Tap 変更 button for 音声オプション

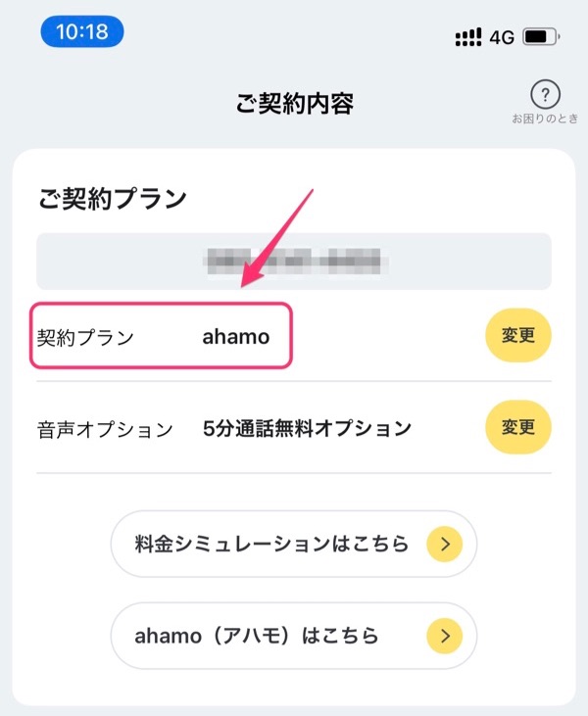[518, 427]
